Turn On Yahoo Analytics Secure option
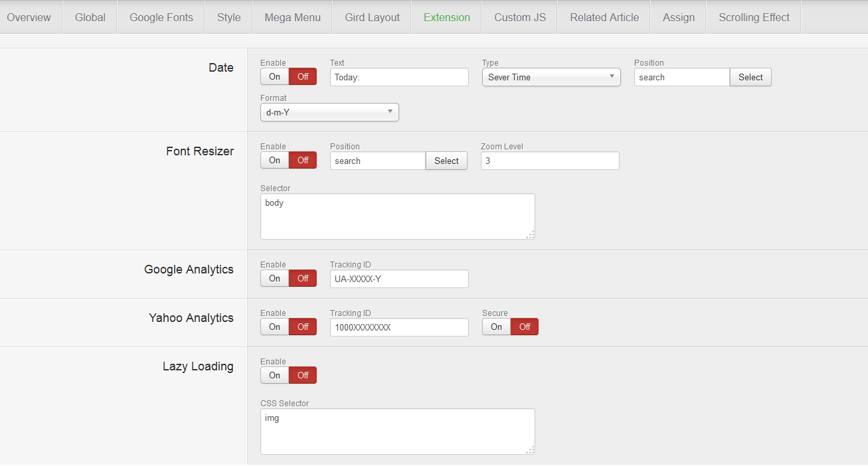Image resolution: width=868 pixels, height=466 pixels. coord(496,327)
